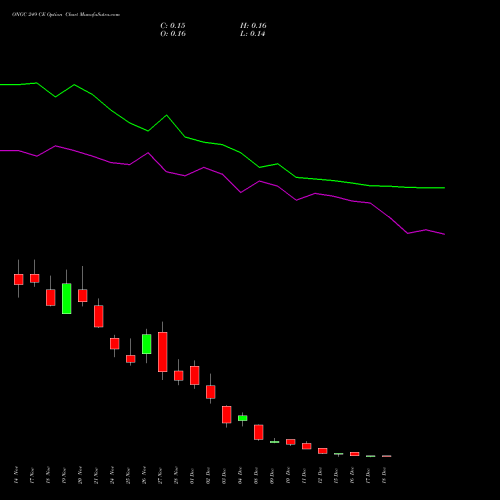The height and width of the screenshot is (500, 500).
Task: Click the 18 Dec date label
Action: point(384,475)
